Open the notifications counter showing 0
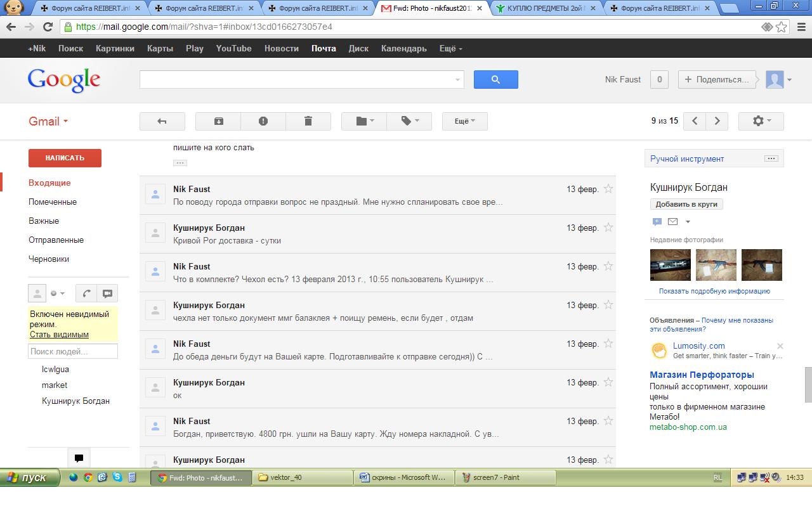 (x=660, y=79)
